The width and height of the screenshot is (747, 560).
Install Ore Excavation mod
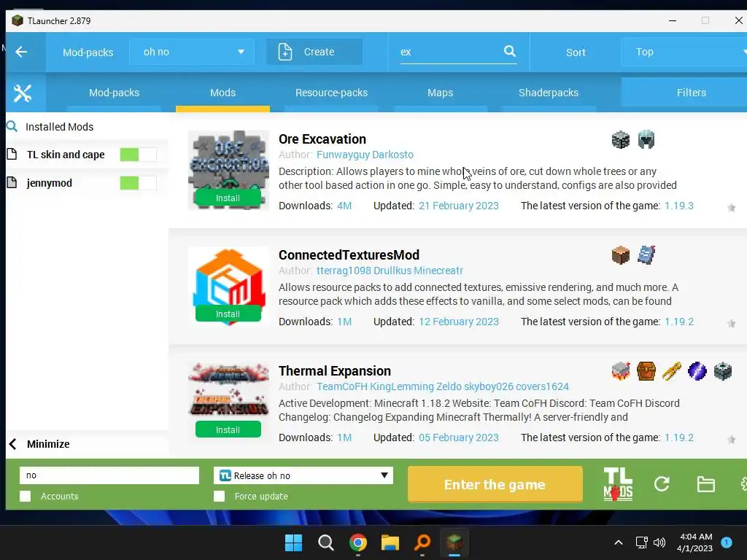tap(228, 198)
